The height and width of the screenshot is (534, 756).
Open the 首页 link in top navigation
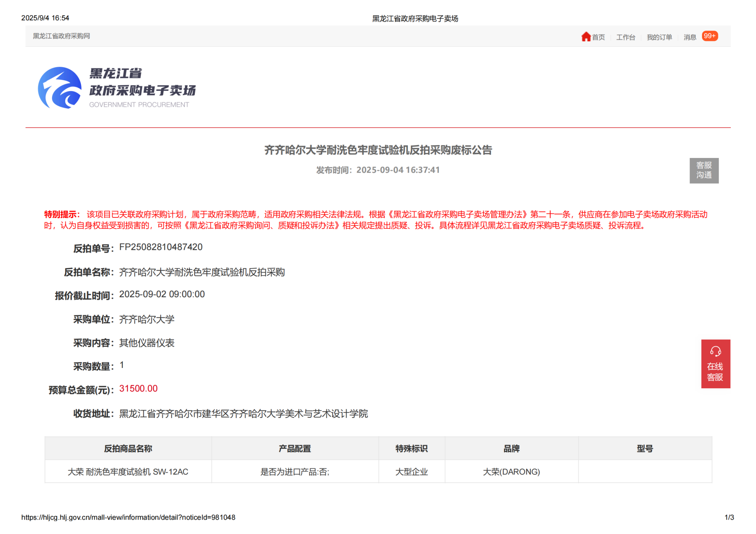pyautogui.click(x=598, y=37)
